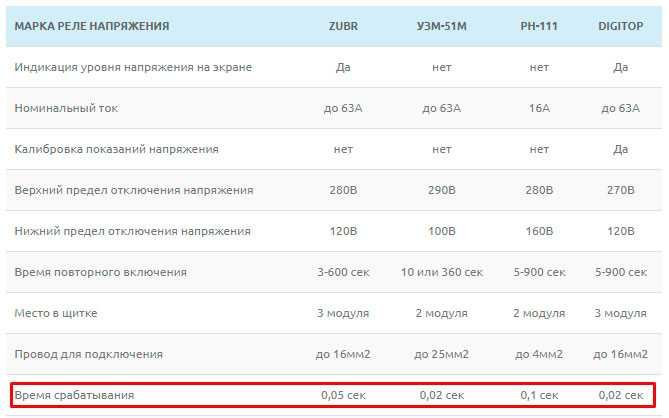Image resolution: width=669 pixels, height=418 pixels.
Task: Select the '290В' upper limit value
Action: 442,190
